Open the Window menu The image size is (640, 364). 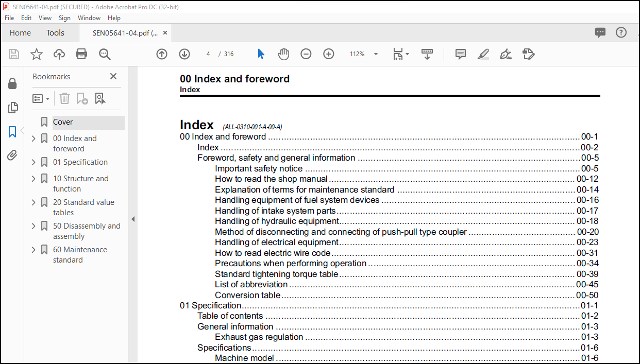[x=89, y=18]
